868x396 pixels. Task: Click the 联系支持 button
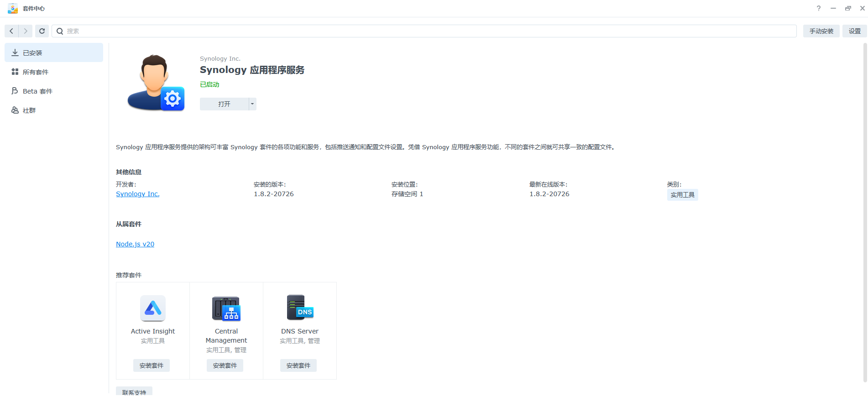134,391
